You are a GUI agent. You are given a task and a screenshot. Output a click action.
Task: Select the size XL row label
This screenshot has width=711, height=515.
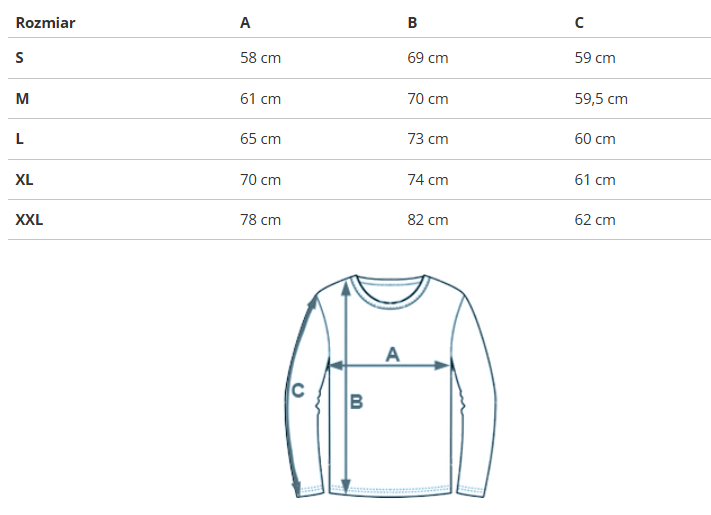tap(25, 180)
